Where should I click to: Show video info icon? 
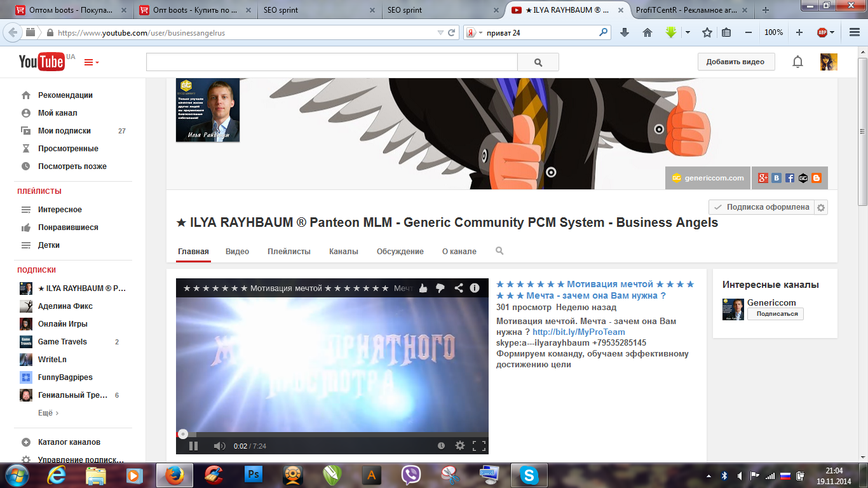tap(475, 288)
